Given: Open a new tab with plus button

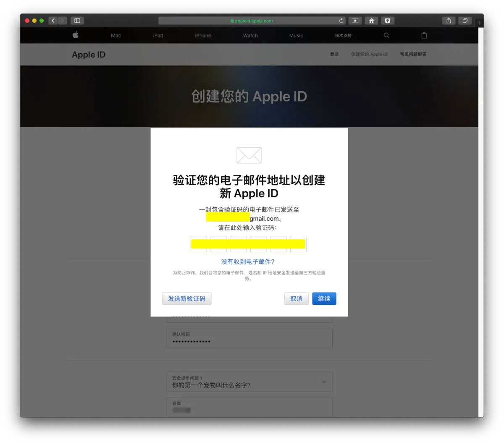Looking at the screenshot, I should (479, 23).
